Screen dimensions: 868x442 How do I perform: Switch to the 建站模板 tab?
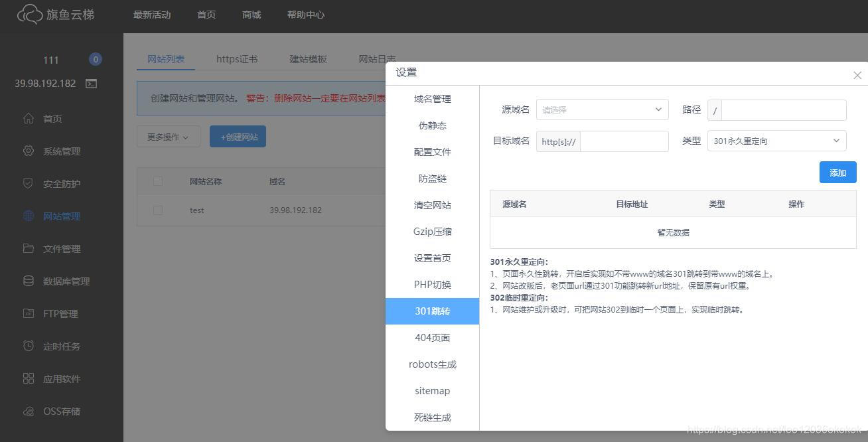[x=308, y=59]
